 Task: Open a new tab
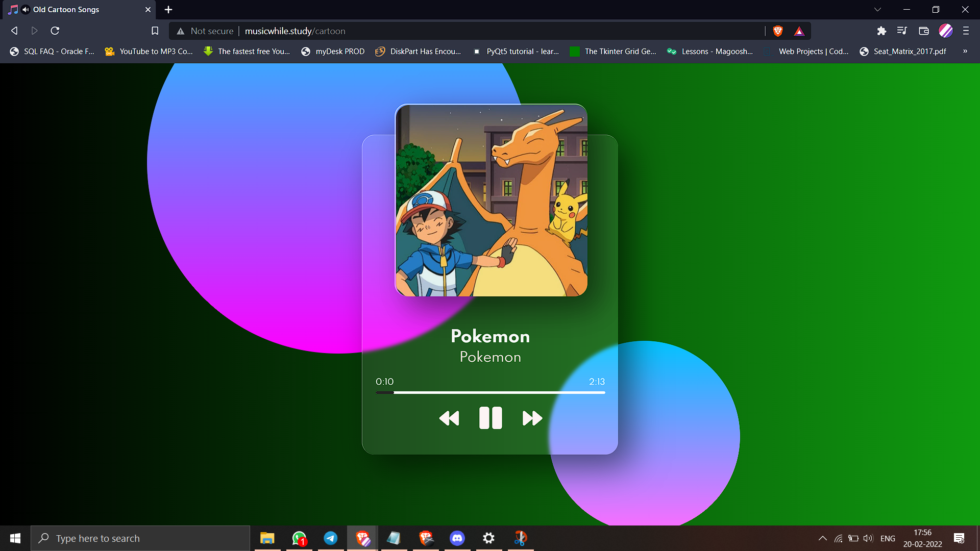point(168,10)
